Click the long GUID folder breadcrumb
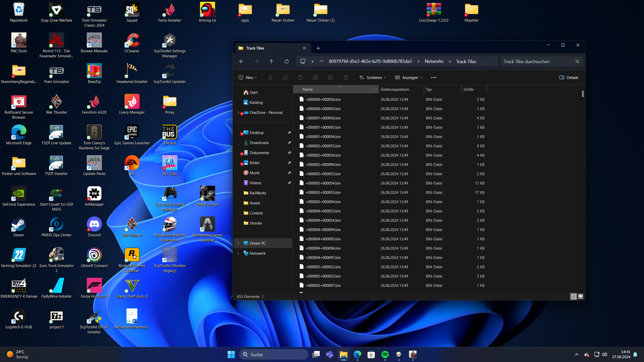The height and width of the screenshot is (362, 644). click(x=370, y=61)
